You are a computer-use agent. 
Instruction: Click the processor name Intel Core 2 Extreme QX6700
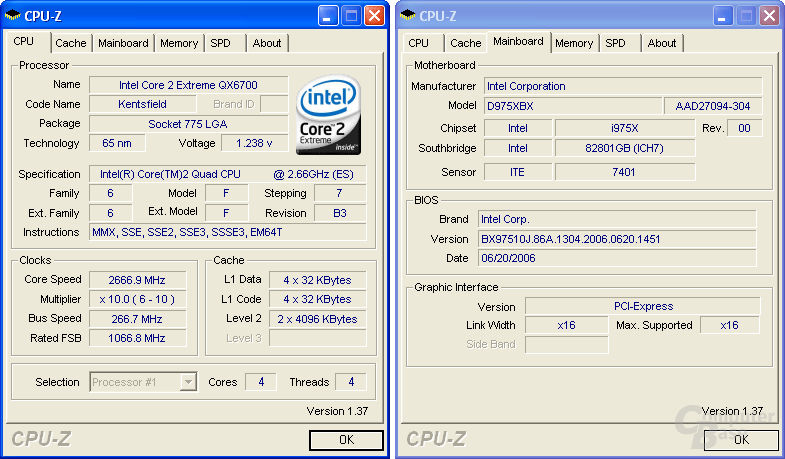[x=188, y=85]
